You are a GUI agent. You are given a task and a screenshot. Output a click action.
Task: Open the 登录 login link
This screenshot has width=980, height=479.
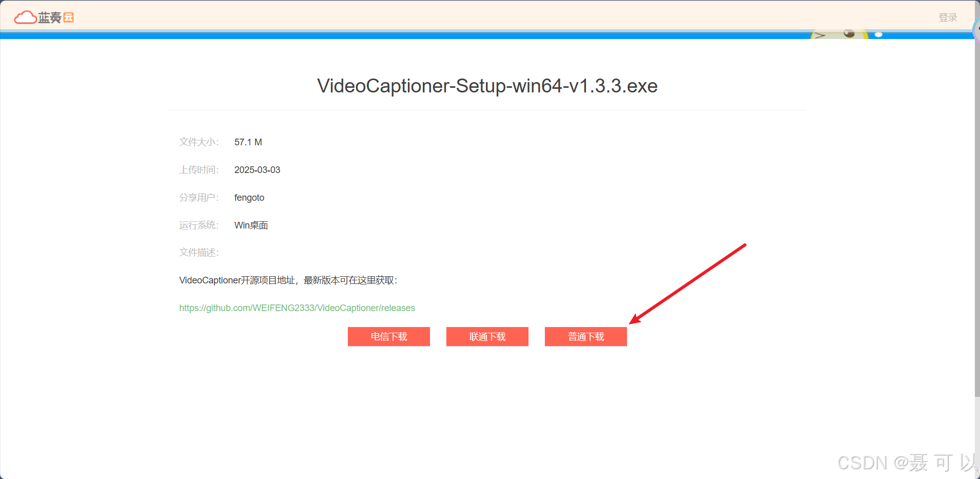948,17
